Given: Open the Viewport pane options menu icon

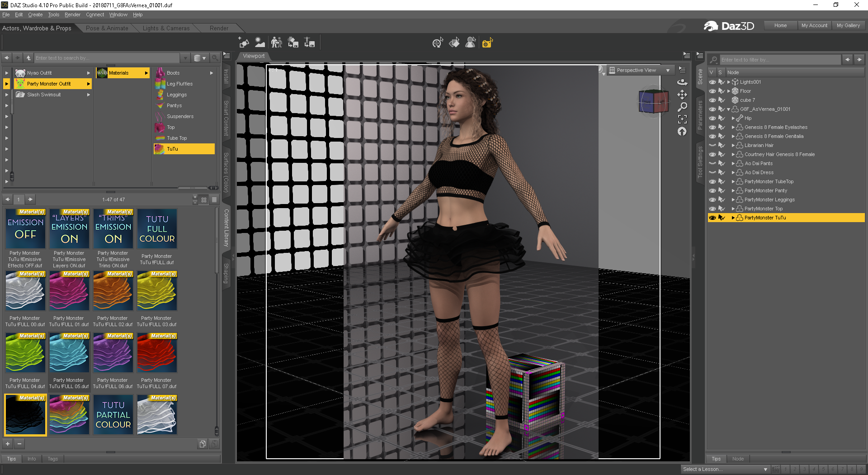Looking at the screenshot, I should (687, 55).
